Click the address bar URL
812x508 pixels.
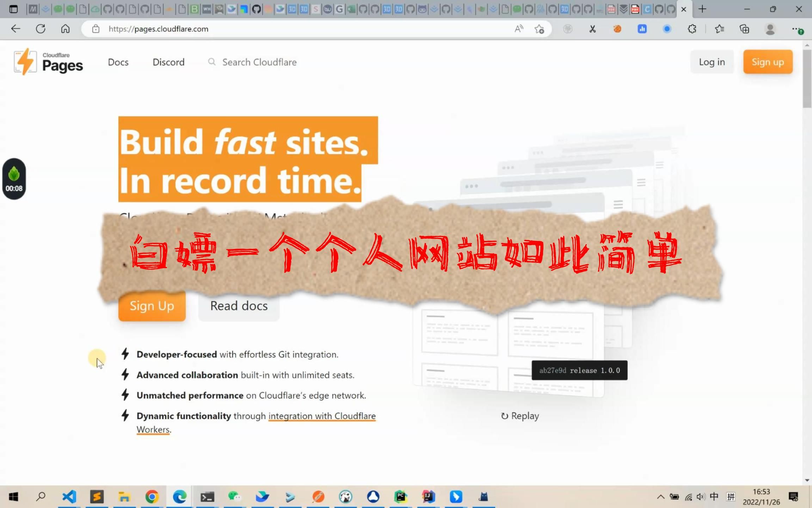pos(158,29)
